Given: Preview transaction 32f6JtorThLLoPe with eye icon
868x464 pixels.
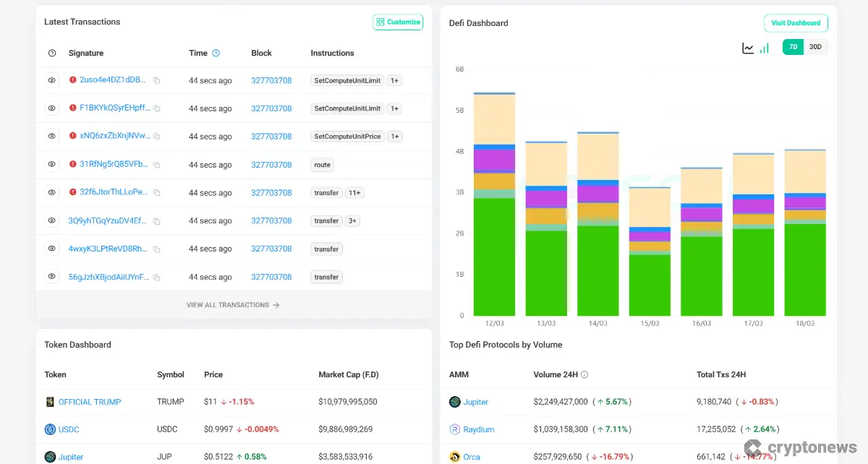Looking at the screenshot, I should (52, 192).
